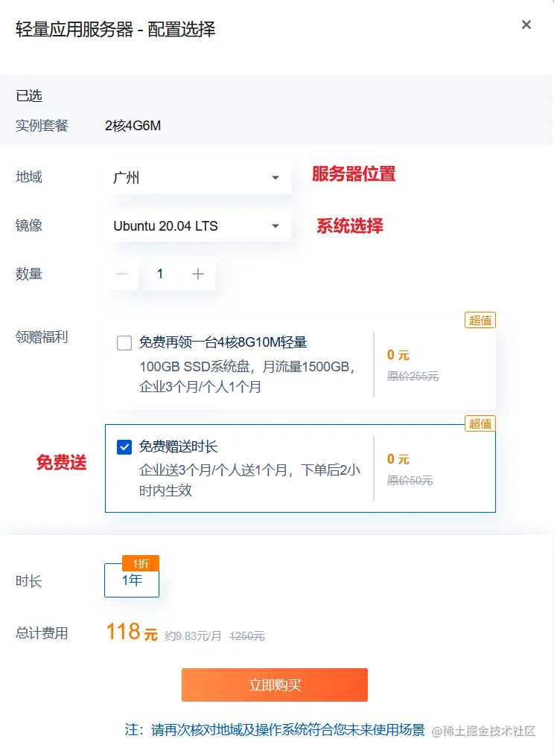This screenshot has height=756, width=554.
Task: Increase server quantity with the plus icon
Action: (197, 274)
